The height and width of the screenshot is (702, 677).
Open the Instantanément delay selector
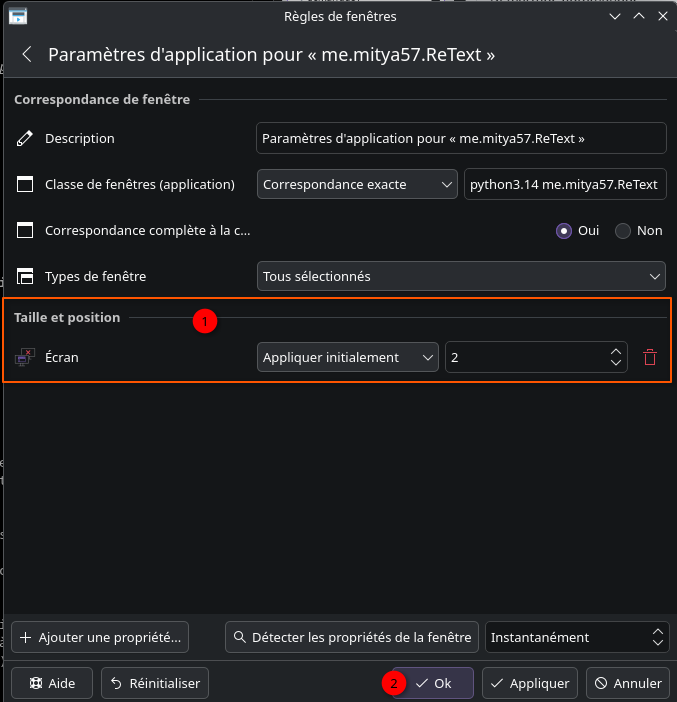(576, 637)
